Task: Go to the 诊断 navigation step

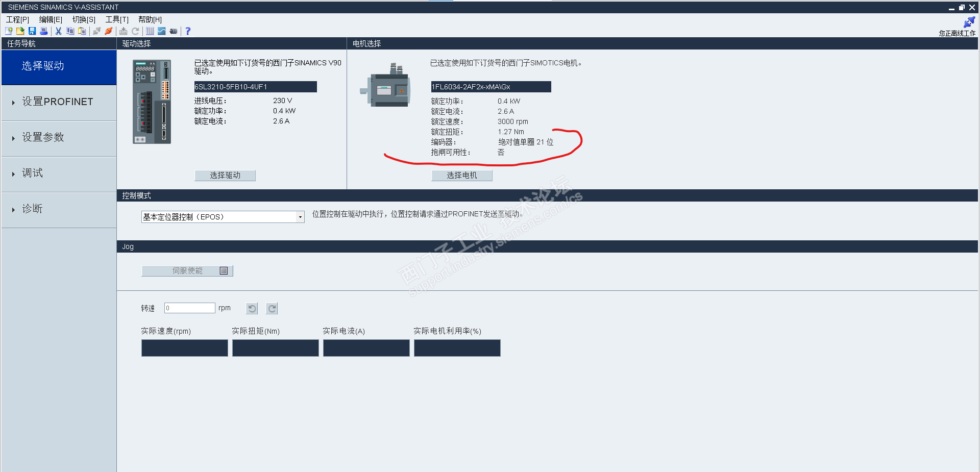Action: (59, 210)
